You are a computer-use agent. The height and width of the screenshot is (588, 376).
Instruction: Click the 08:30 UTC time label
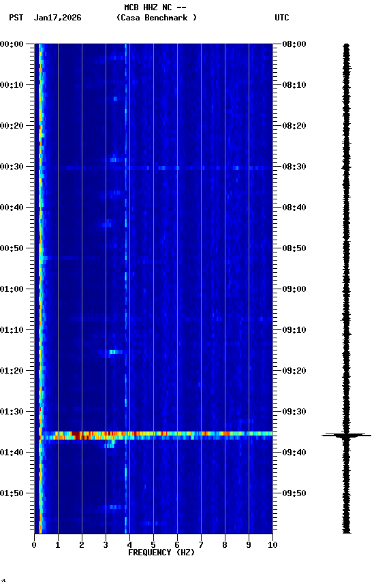point(294,167)
